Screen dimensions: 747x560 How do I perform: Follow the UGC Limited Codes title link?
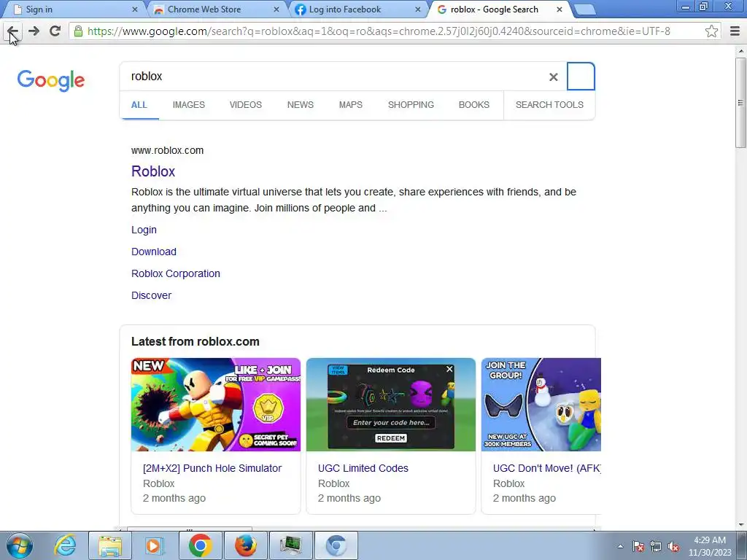[363, 468]
